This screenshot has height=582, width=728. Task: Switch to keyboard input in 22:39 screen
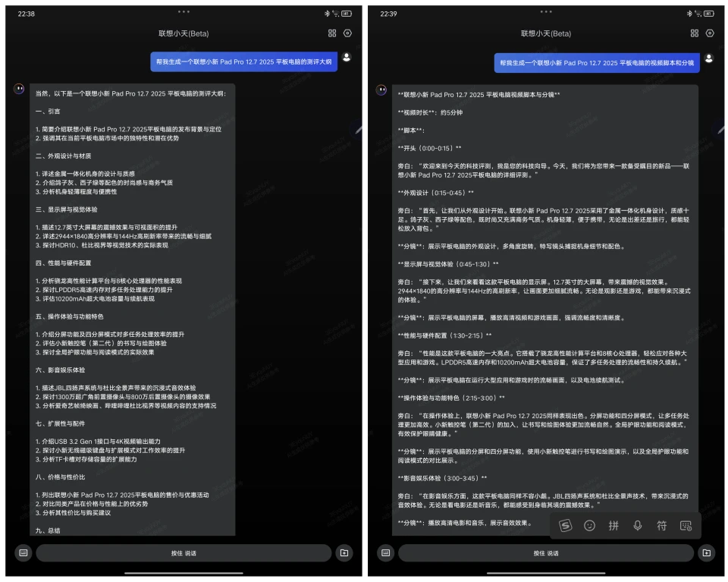(385, 552)
